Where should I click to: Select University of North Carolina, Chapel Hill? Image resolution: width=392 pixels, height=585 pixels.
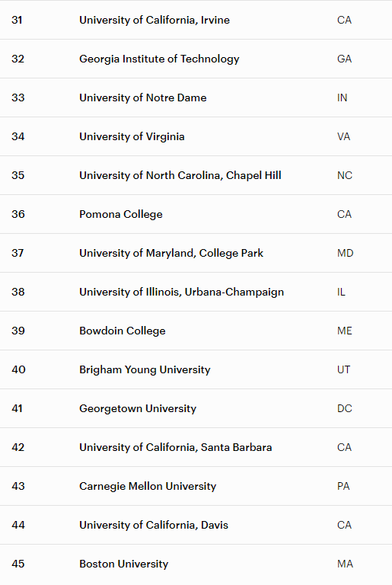point(180,175)
